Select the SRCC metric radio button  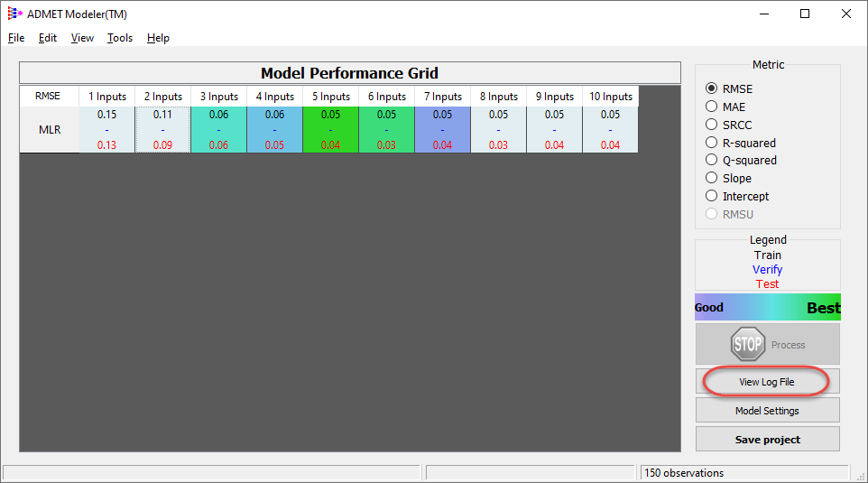point(711,125)
